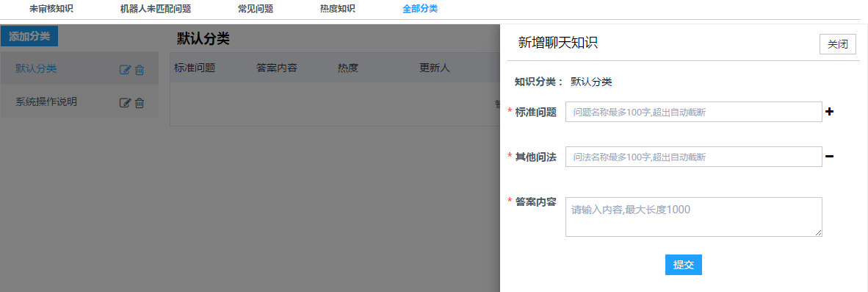The width and height of the screenshot is (868, 292).
Task: Add another question with the plus icon
Action: click(x=829, y=112)
